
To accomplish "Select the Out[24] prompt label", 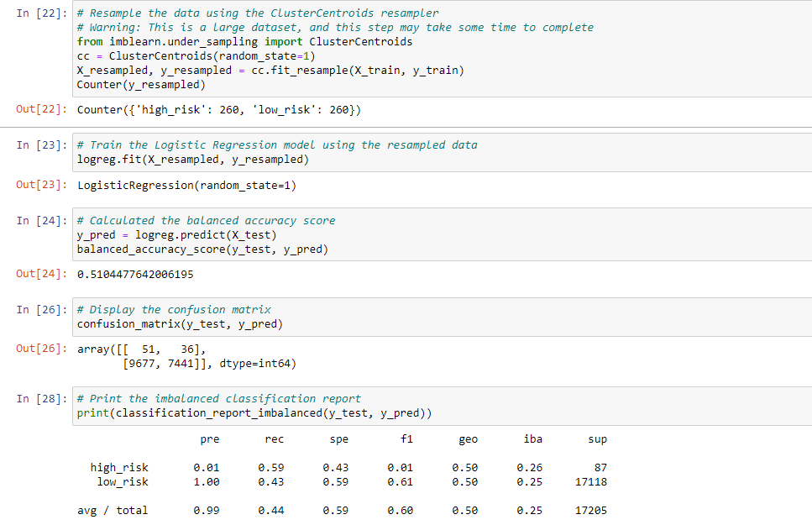I will [x=42, y=274].
